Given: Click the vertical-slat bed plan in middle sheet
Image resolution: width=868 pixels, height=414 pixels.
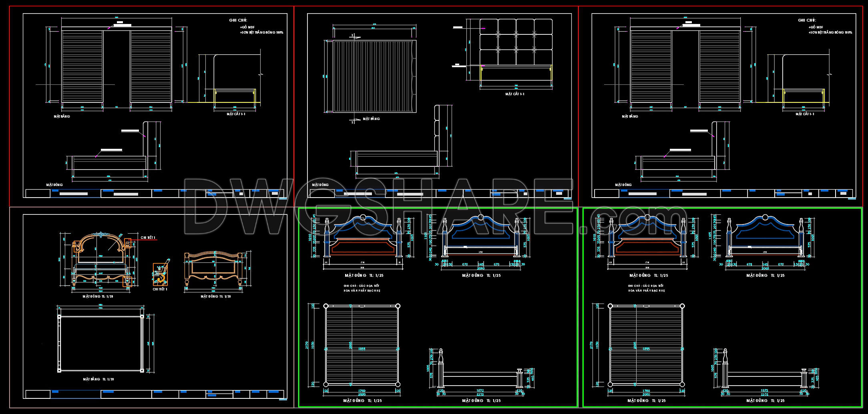Looking at the screenshot, I should (x=374, y=76).
